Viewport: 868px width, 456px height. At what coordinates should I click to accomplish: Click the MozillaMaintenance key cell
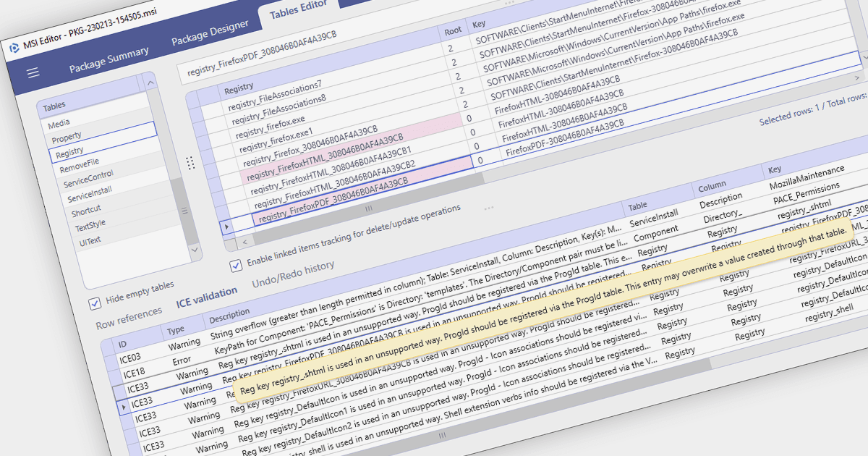tap(807, 177)
